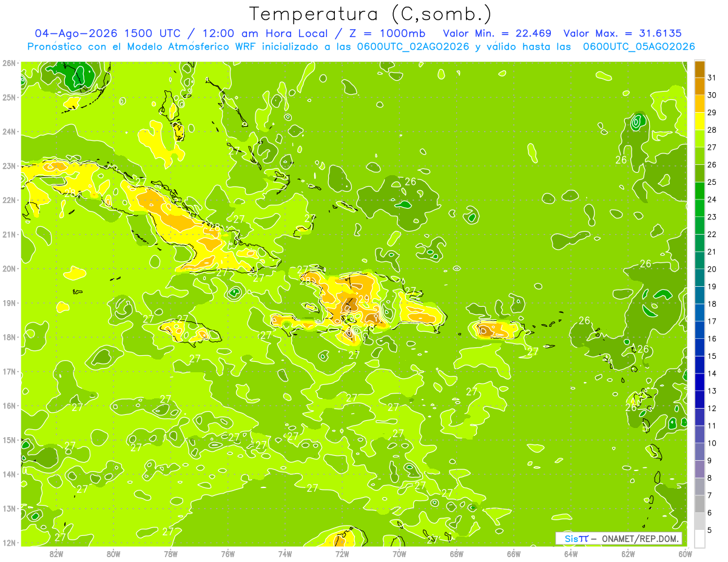Click the '20N' latitude axis label

click(x=8, y=269)
